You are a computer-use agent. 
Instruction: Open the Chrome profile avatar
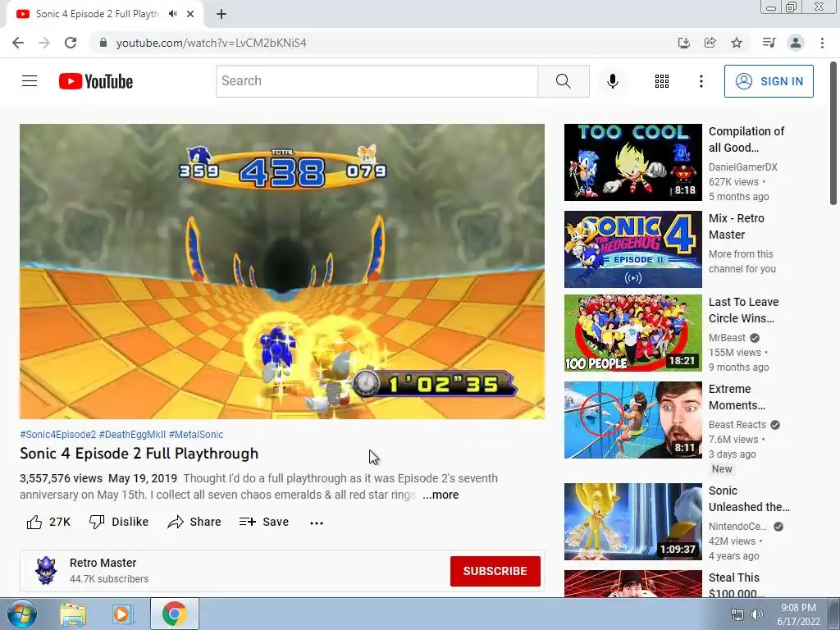[796, 43]
